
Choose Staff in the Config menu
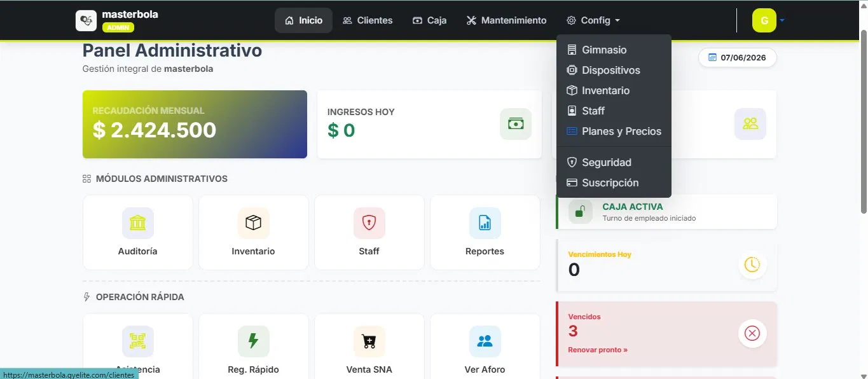tap(614, 111)
